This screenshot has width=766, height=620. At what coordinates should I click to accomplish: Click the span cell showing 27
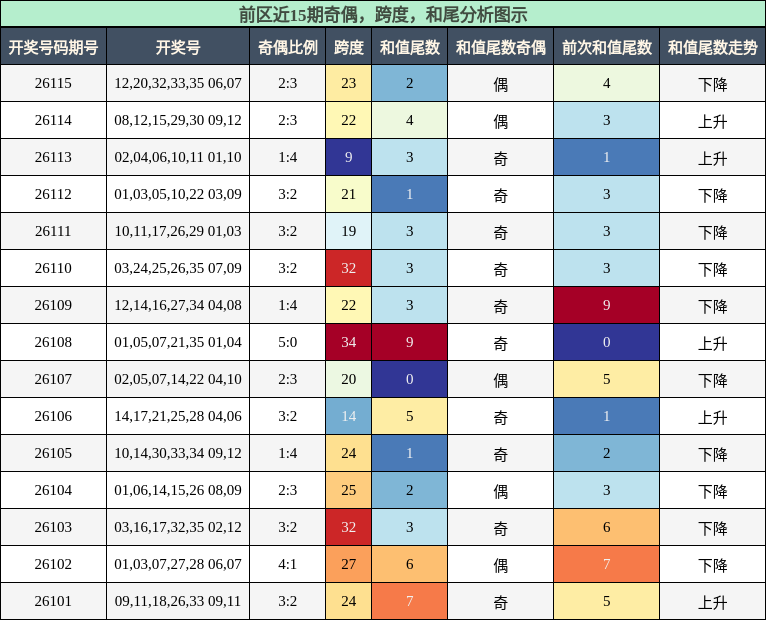pyautogui.click(x=348, y=564)
